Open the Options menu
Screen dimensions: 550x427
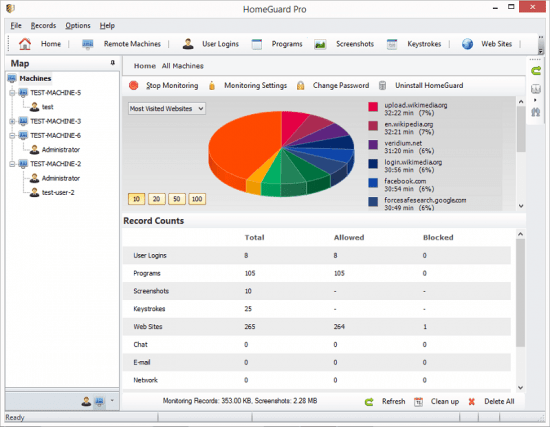(x=78, y=26)
